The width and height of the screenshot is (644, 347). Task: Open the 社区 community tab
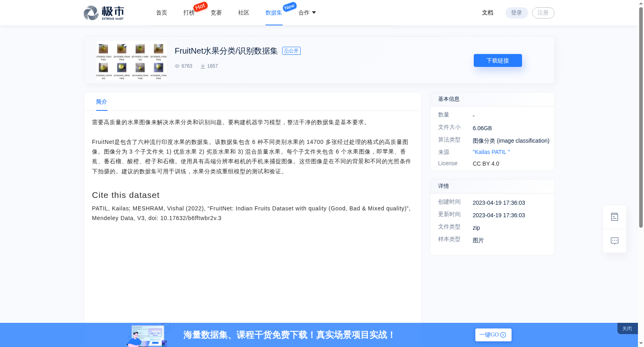click(244, 13)
